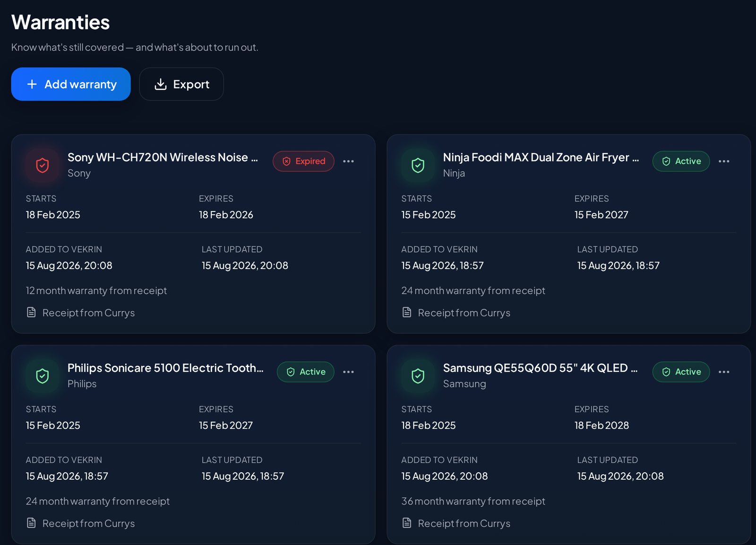The height and width of the screenshot is (545, 756).
Task: Open the Currys receipt for the Ninja air fryer
Action: click(x=456, y=313)
